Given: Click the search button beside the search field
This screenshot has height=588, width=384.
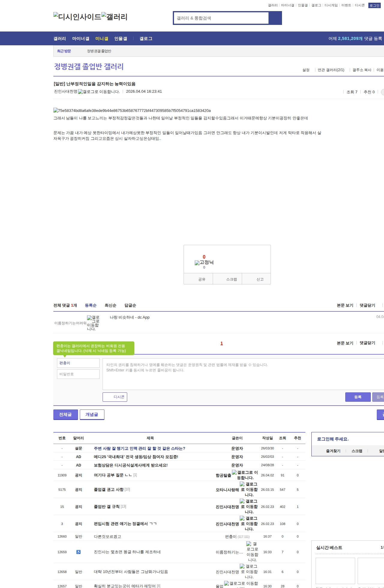Looking at the screenshot, I should tap(275, 18).
